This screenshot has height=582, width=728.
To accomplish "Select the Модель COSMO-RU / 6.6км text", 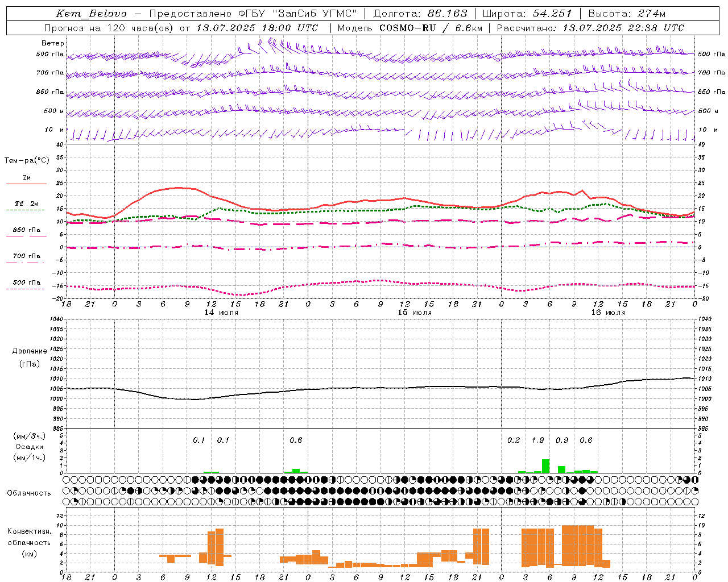I will 409,28.
